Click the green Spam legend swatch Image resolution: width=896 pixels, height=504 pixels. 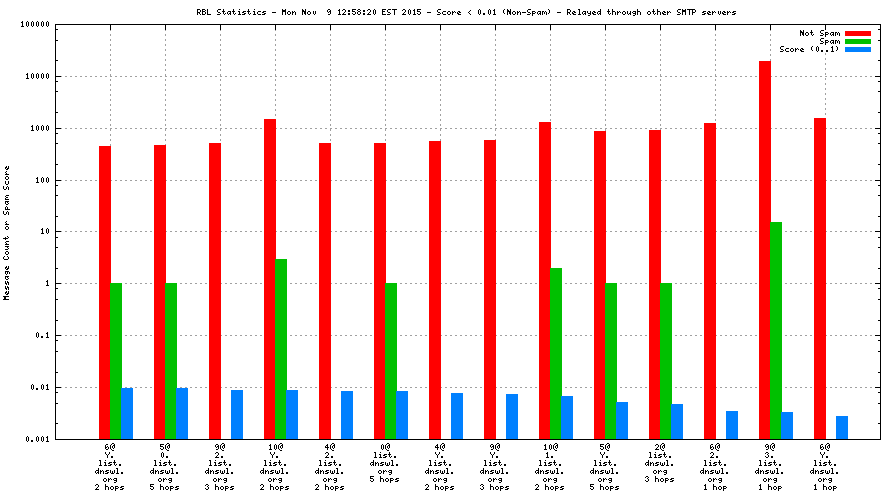tap(857, 41)
